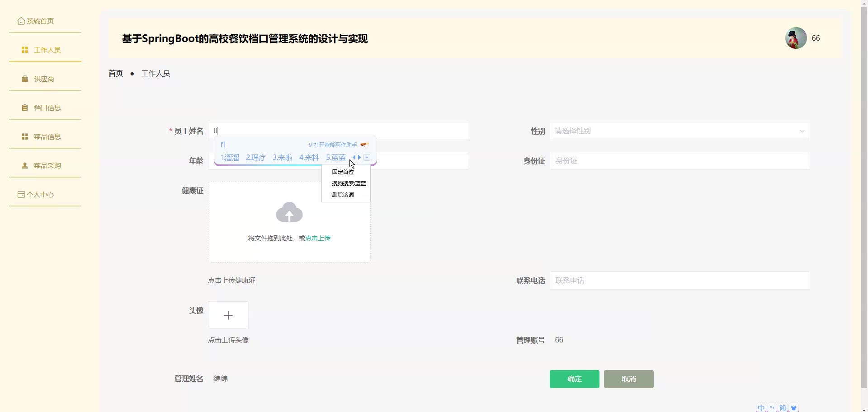Pick IME candidate 5.蓝蓝
This screenshot has height=412, width=868.
click(x=336, y=158)
